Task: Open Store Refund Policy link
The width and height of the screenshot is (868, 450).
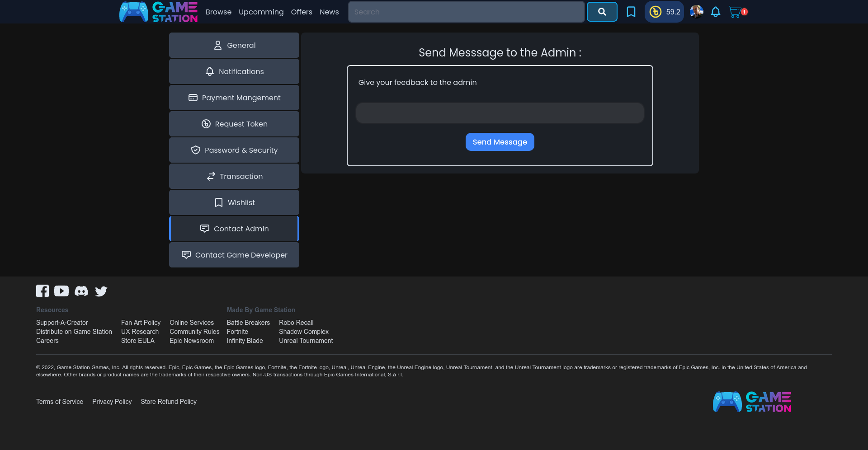Action: [x=169, y=402]
